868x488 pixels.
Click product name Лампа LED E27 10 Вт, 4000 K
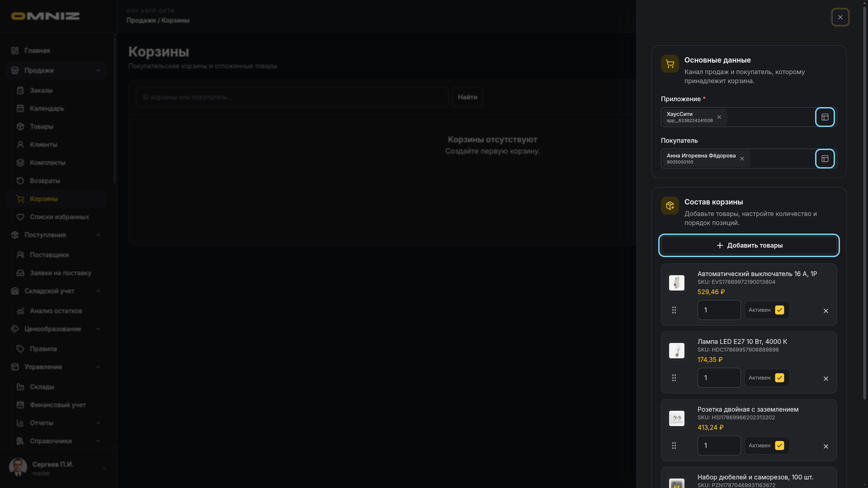(x=742, y=342)
